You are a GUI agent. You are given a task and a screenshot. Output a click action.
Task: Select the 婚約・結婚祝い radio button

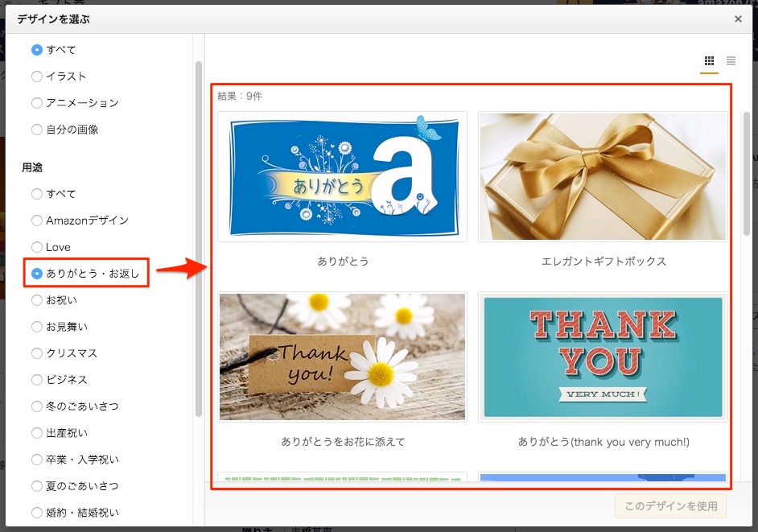click(x=37, y=513)
